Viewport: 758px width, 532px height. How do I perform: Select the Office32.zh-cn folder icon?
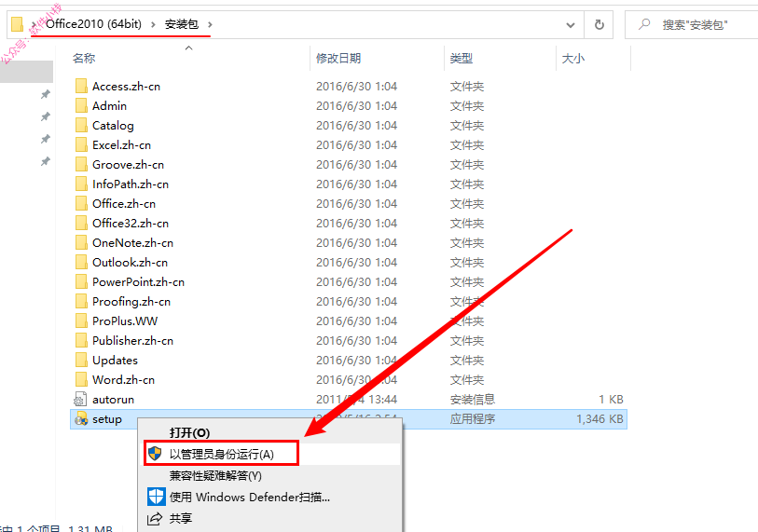click(x=81, y=224)
